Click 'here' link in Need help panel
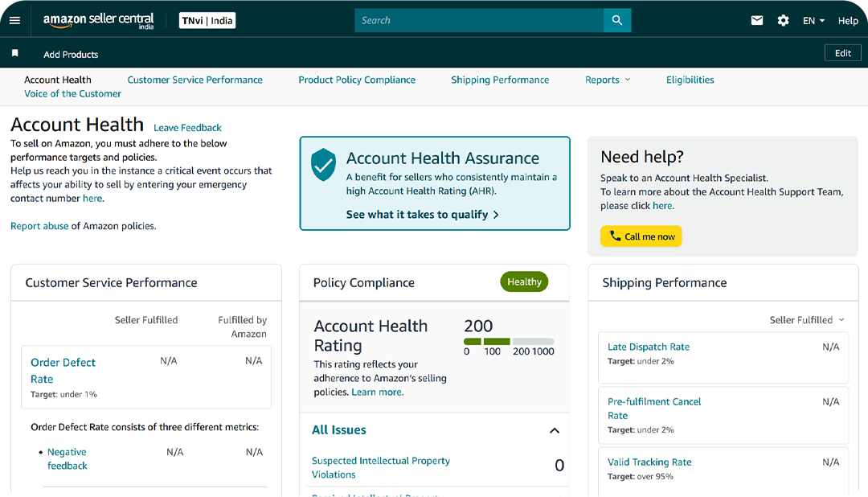This screenshot has height=497, width=868. coord(662,206)
